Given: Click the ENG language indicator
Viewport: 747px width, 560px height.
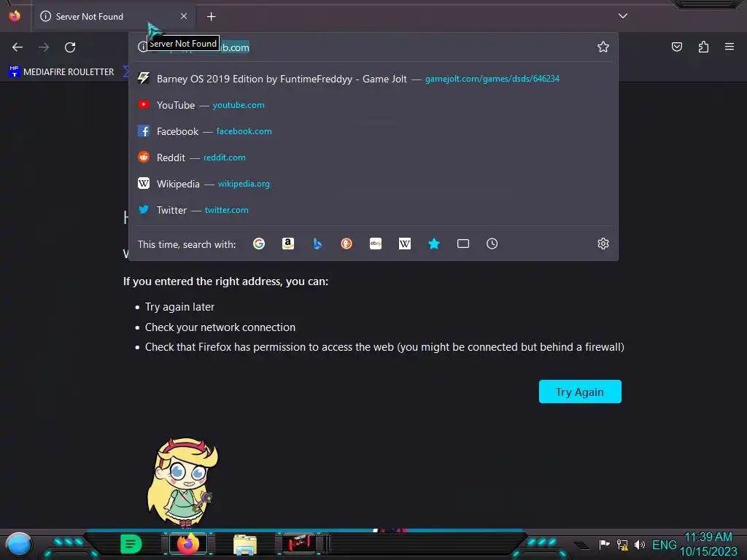Looking at the screenshot, I should tap(664, 545).
